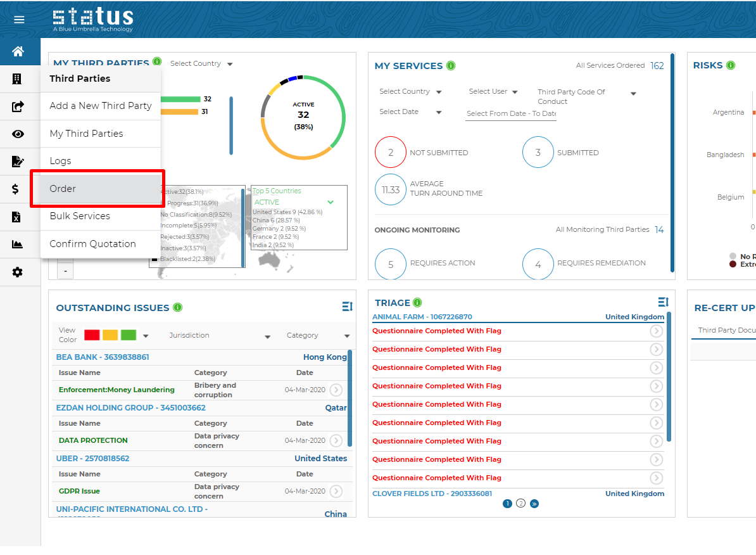
Task: Open the building Third Parties sidebar icon
Action: pyautogui.click(x=17, y=79)
